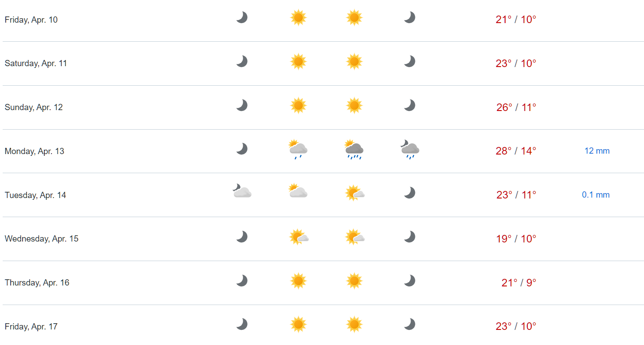Click the morning light rain icon on Monday, Apr. 13
The image size is (644, 345).
coord(298,150)
